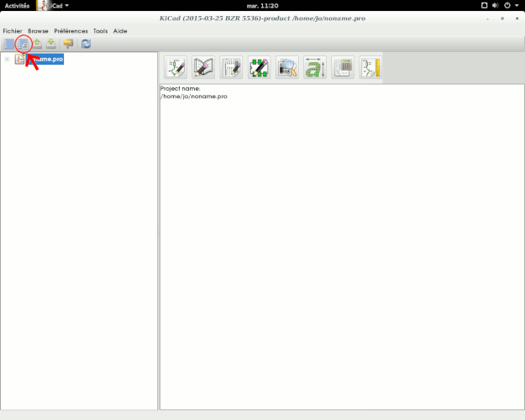The height and width of the screenshot is (420, 525).
Task: Launch Pcbnew board editor
Action: [x=231, y=67]
